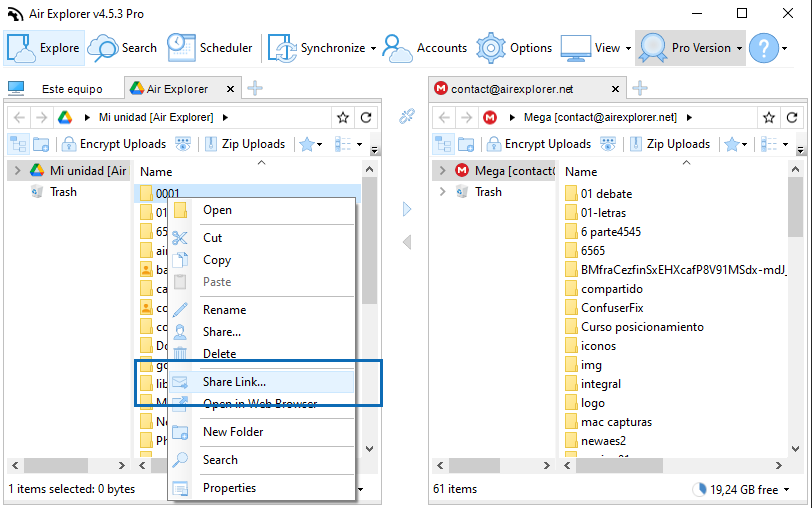Click the left pane encryption eye icon
The image size is (812, 508).
[x=183, y=144]
